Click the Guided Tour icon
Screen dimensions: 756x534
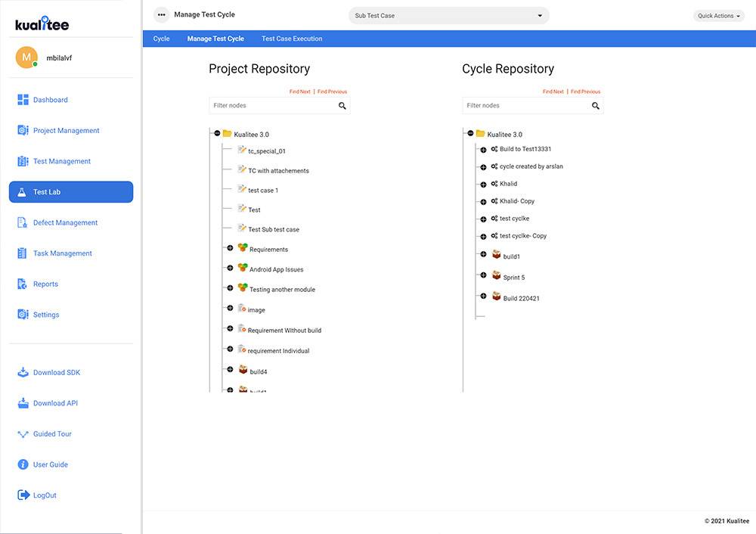point(23,434)
